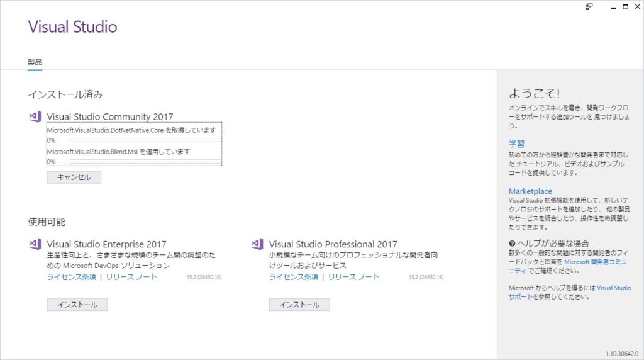644x360 pixels.
Task: Click the Blend.Msi apply progress bar
Action: [146, 162]
